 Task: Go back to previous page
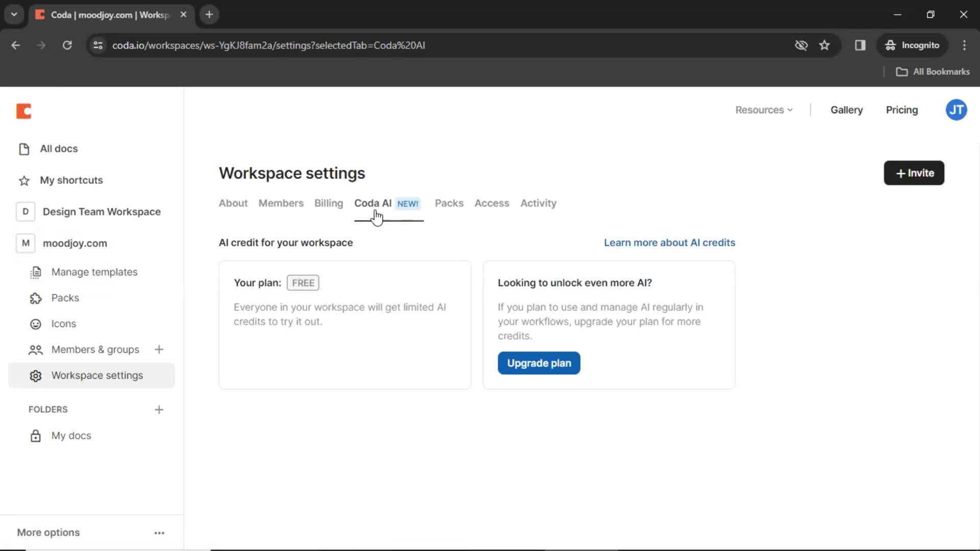tap(16, 45)
